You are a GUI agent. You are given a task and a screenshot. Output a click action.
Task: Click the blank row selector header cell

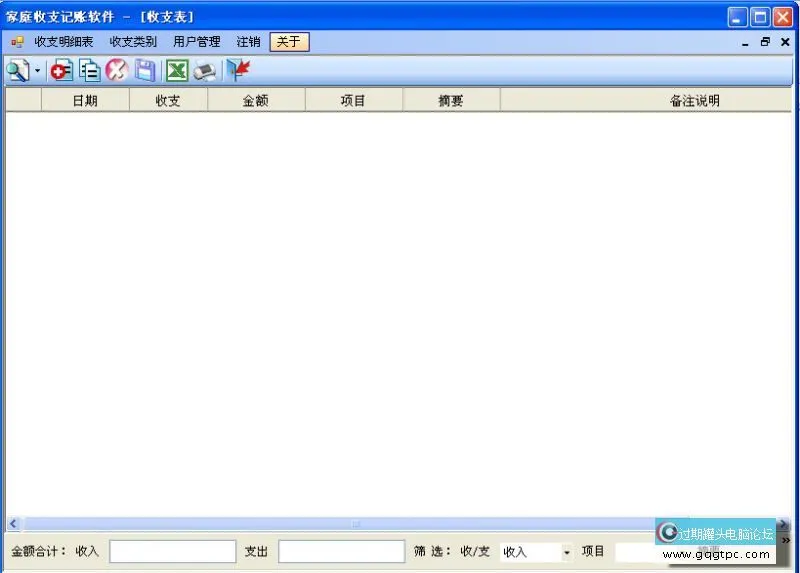point(23,100)
